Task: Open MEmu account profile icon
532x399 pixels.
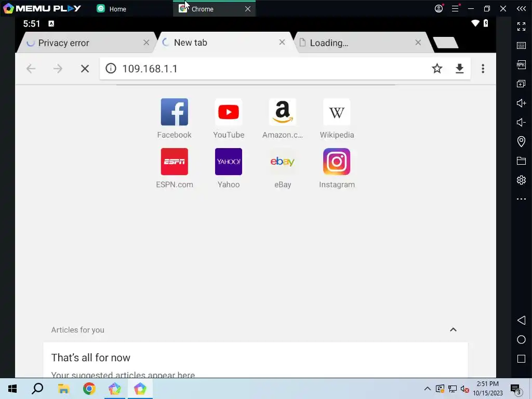Action: pos(438,8)
